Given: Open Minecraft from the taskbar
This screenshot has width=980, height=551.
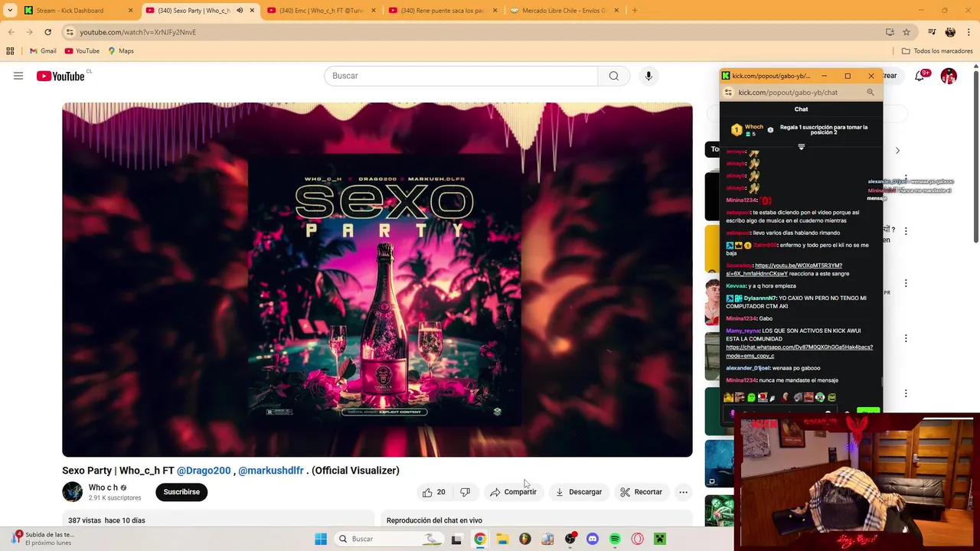Looking at the screenshot, I should point(660,539).
